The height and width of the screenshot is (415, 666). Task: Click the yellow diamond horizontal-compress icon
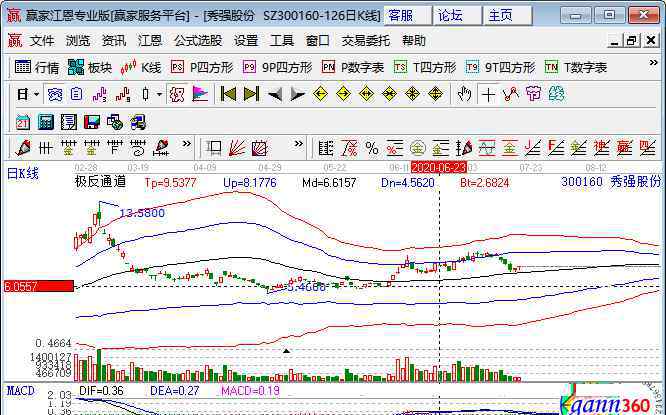point(389,94)
